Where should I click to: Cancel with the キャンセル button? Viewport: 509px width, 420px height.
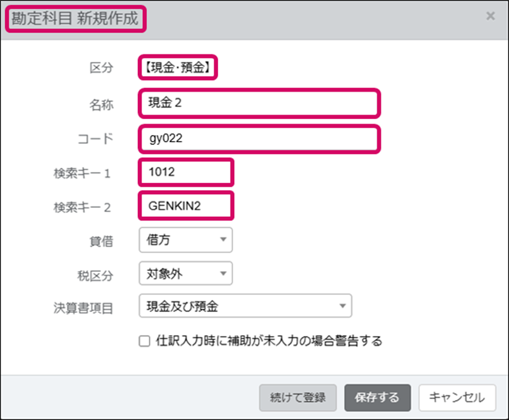tap(457, 397)
